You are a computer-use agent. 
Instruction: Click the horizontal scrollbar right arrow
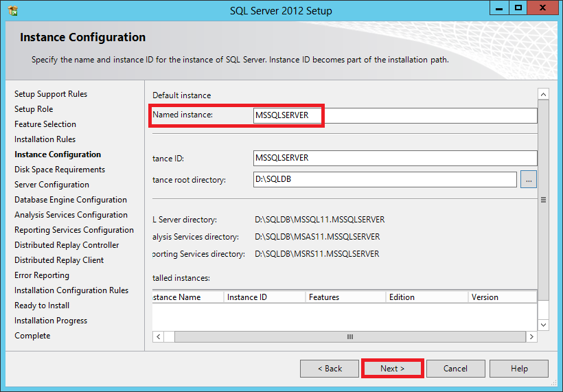pos(531,337)
